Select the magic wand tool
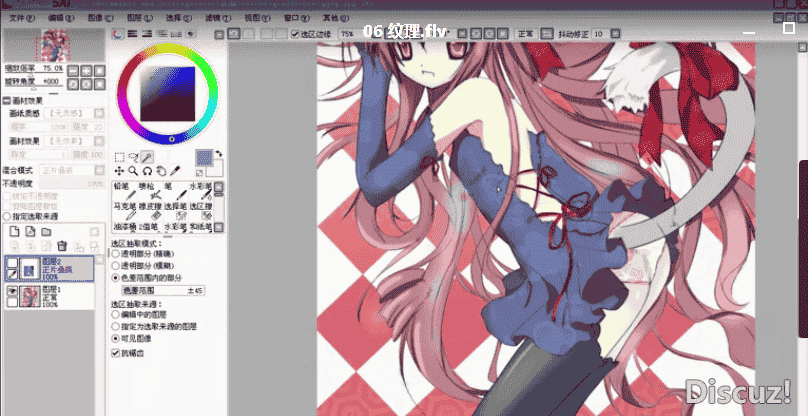The height and width of the screenshot is (416, 808). tap(147, 157)
